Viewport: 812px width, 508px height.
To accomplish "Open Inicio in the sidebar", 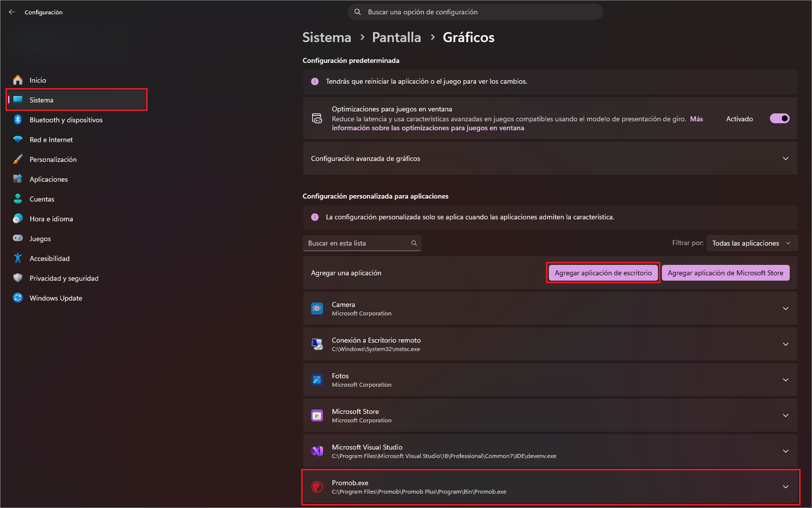I will point(77,80).
